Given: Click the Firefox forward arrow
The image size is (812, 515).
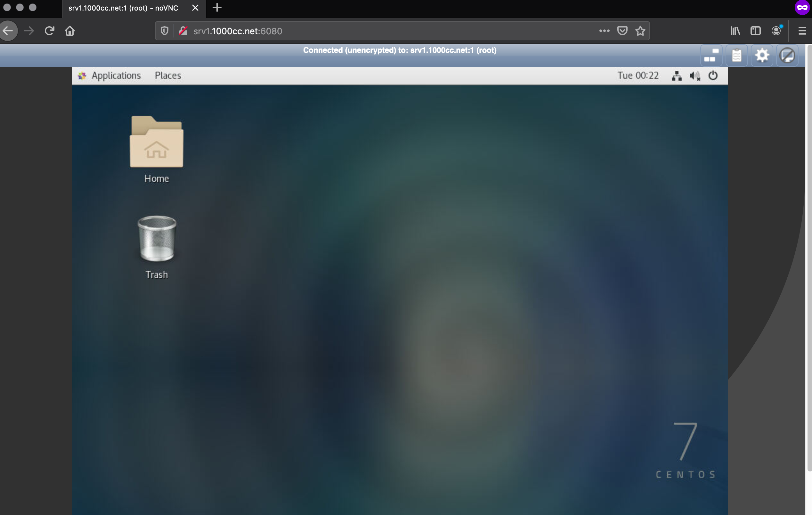Looking at the screenshot, I should point(29,31).
